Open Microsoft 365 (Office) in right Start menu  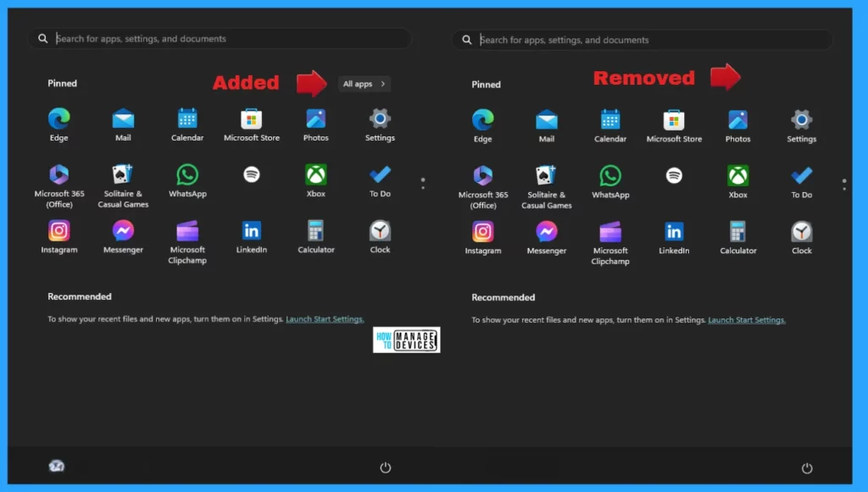pos(482,187)
